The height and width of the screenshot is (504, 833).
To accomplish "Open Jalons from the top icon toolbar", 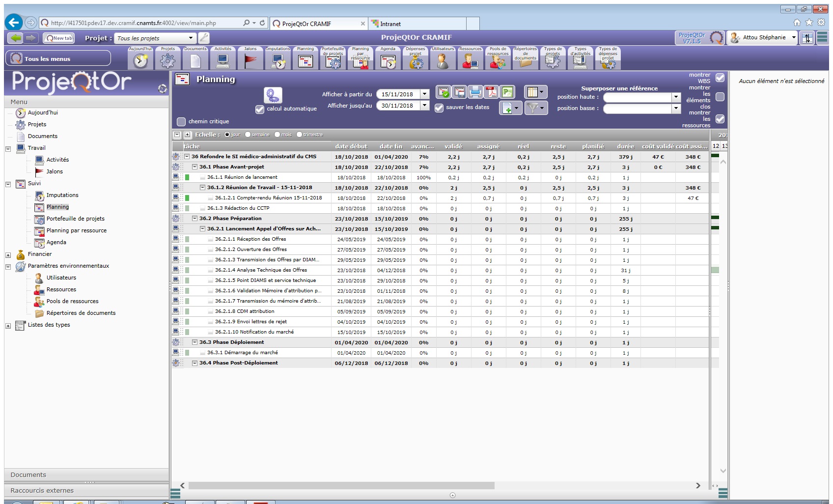I will pos(250,59).
